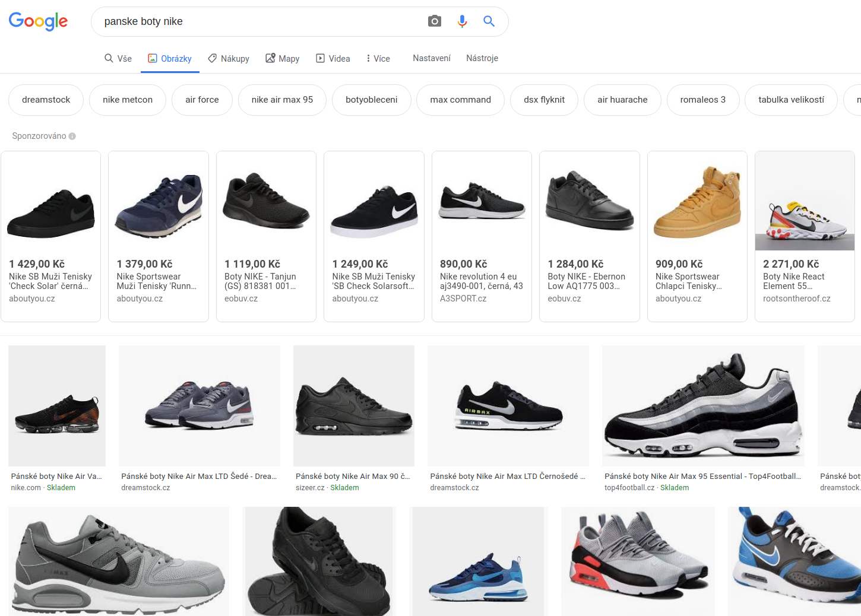Click 'Pánské boty Nike Air Max 90 č...' caption
The width and height of the screenshot is (861, 616).
point(353,476)
